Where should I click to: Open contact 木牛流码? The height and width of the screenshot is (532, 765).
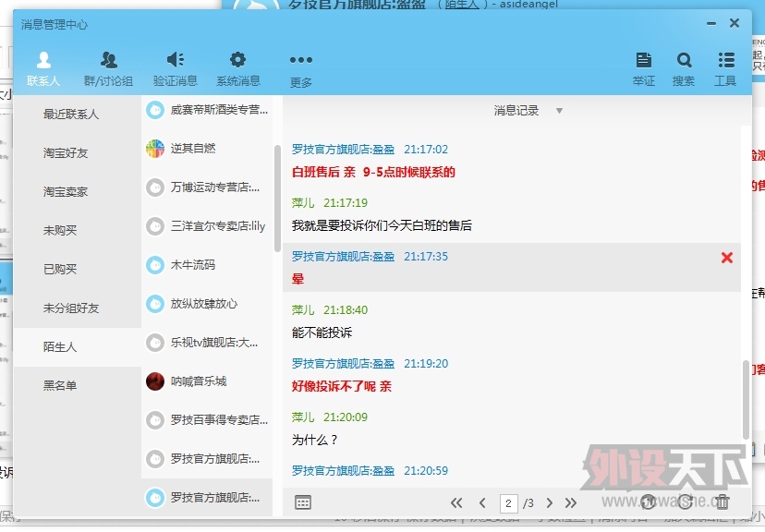click(207, 265)
